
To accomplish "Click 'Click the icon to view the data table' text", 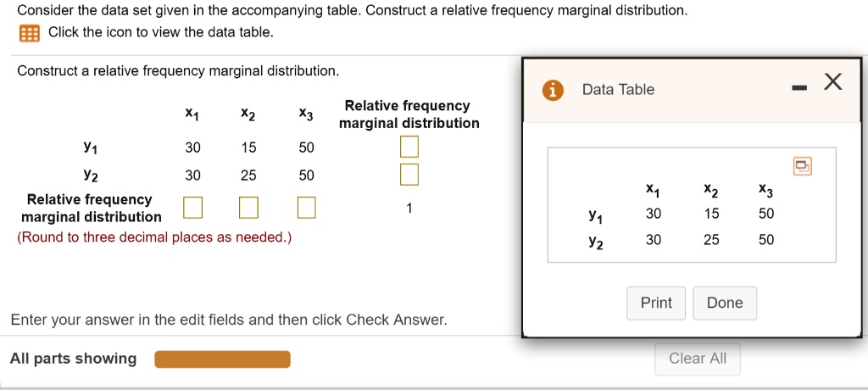I will coord(161,32).
